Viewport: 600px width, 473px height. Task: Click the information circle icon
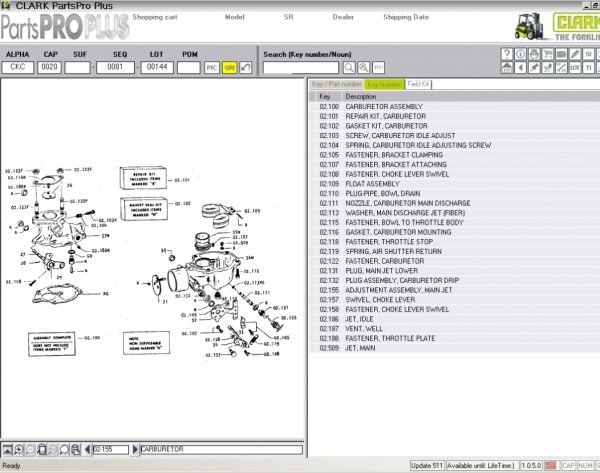coord(520,54)
